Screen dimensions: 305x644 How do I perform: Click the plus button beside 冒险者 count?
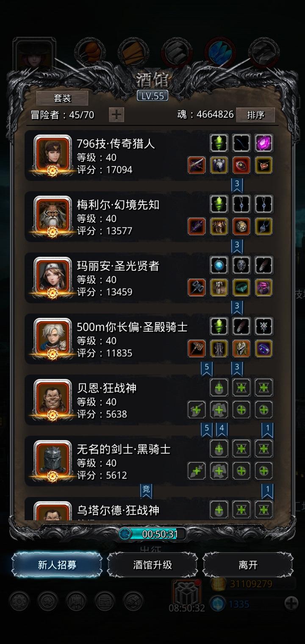[x=116, y=114]
